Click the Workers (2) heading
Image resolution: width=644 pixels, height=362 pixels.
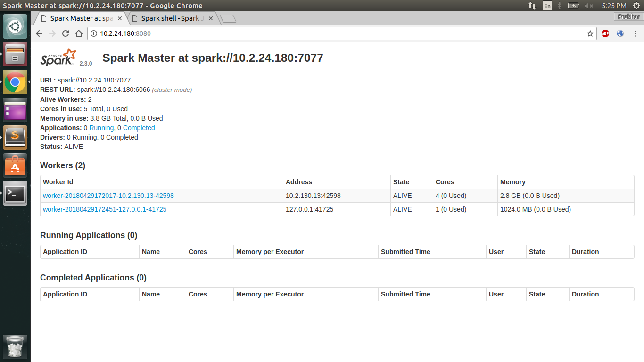[63, 165]
